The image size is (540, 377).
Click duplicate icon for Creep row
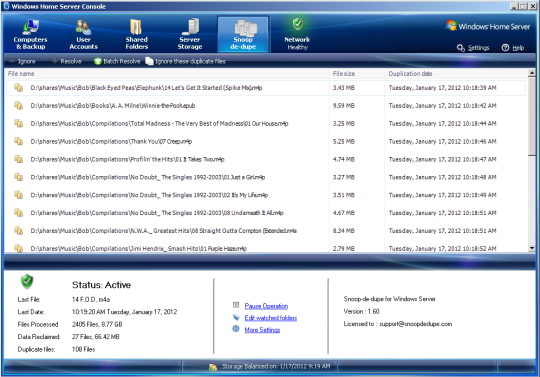[19, 142]
